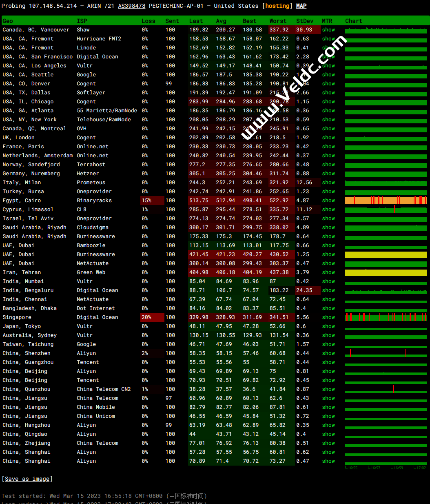
Task: Open the MAP link in header
Action: pos(301,6)
